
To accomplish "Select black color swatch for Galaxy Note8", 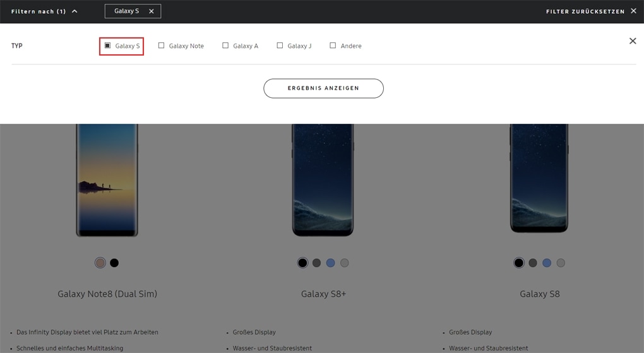I will coord(114,263).
